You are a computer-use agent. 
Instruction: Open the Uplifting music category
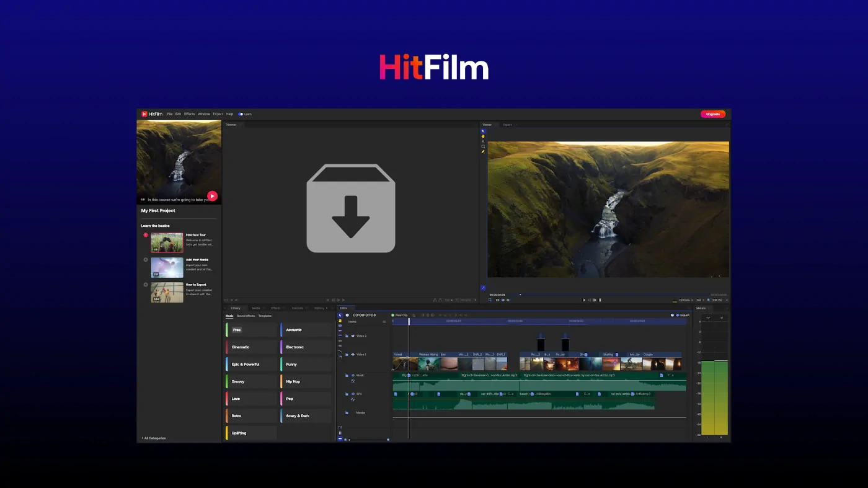251,433
